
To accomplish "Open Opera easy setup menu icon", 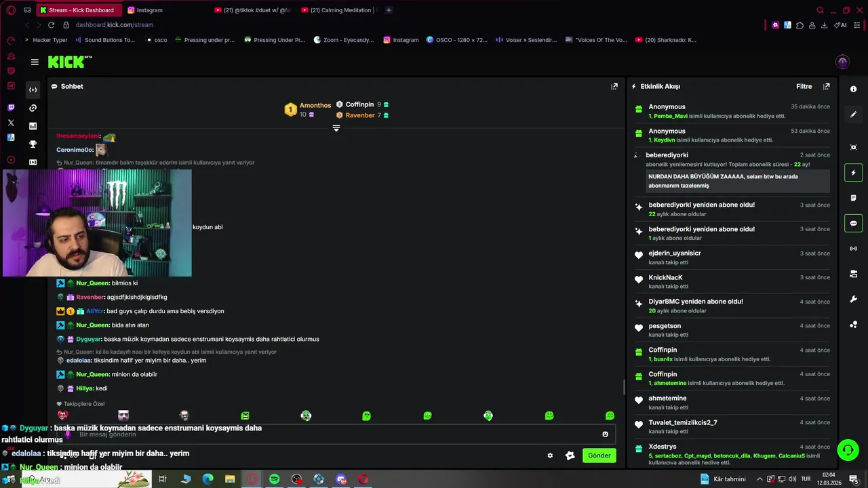I will pos(857,25).
